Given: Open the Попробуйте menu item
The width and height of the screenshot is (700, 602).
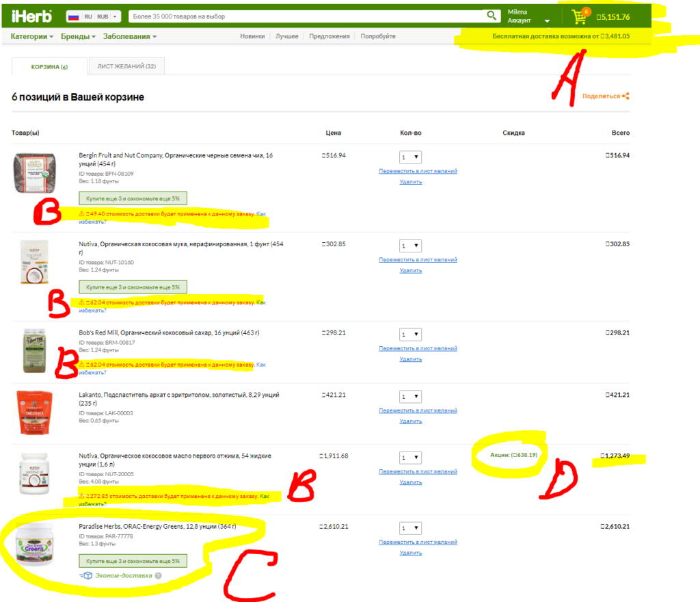Looking at the screenshot, I should pos(377,36).
